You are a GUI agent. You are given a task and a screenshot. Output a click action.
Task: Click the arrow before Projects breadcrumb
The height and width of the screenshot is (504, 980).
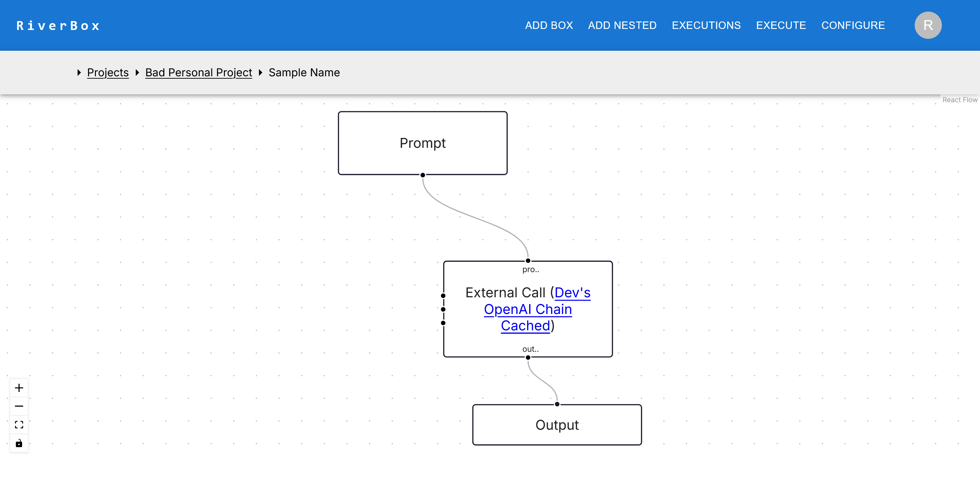pos(79,72)
